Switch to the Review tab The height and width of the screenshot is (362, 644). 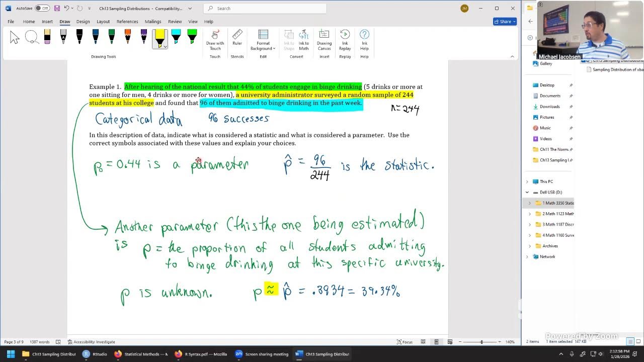(x=175, y=22)
